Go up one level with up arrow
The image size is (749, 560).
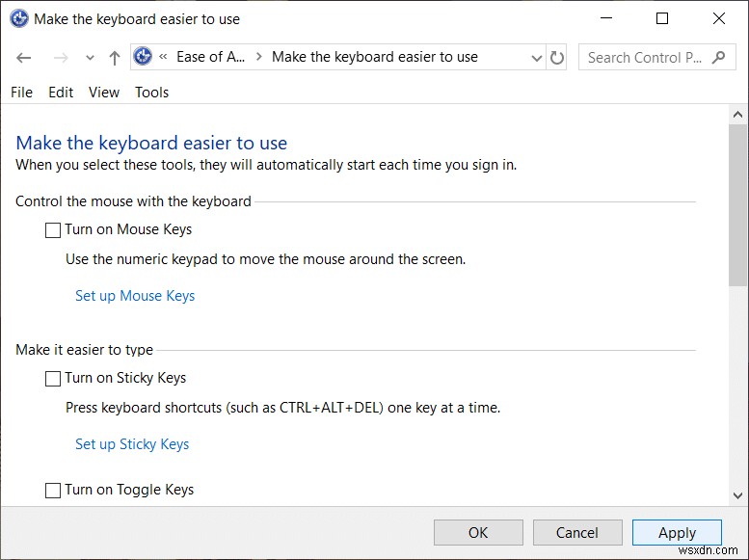[x=114, y=58]
